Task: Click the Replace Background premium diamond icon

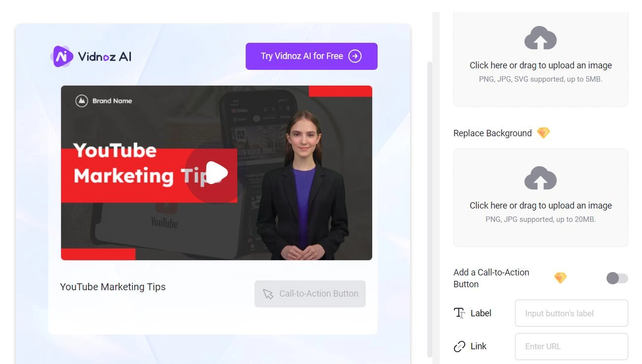Action: (543, 133)
